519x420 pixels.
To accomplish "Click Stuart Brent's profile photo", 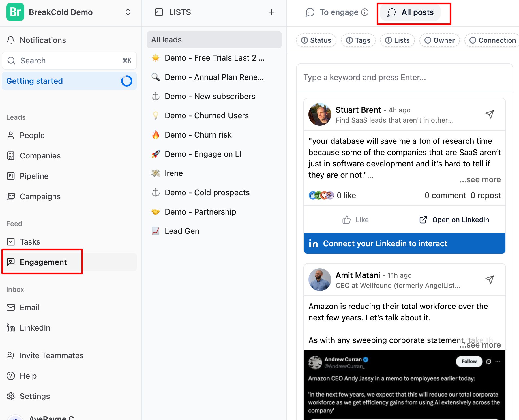I will pos(319,114).
